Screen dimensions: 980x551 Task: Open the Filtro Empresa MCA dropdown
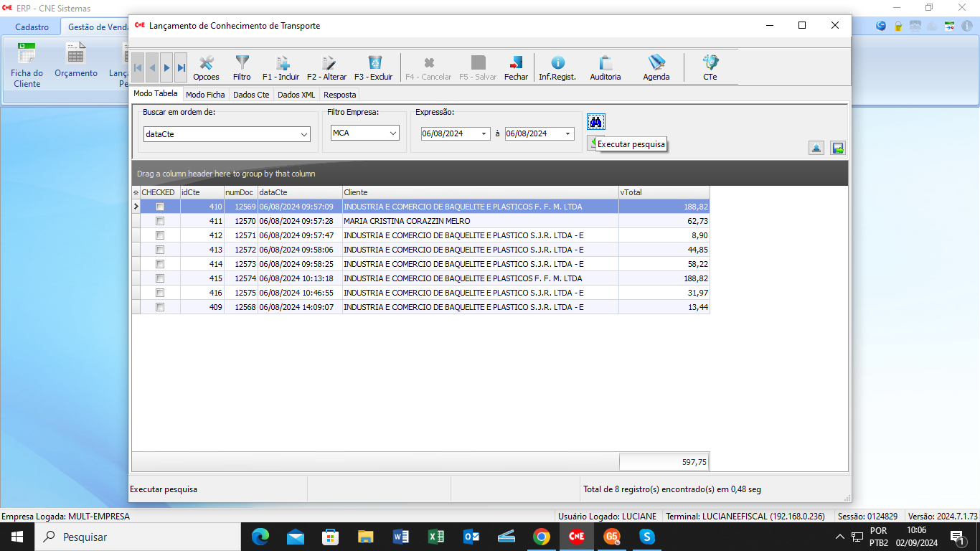[393, 133]
